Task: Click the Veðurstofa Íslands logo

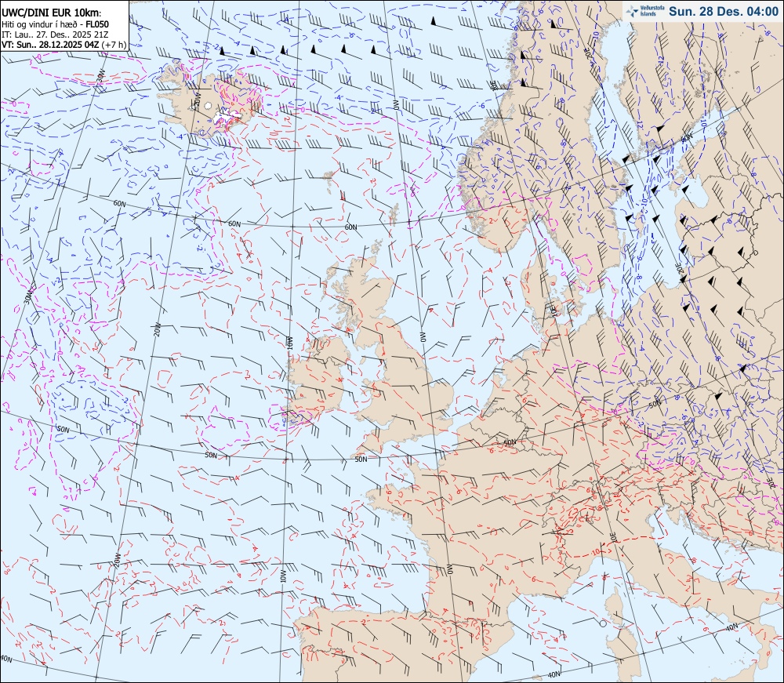Action: pos(645,10)
